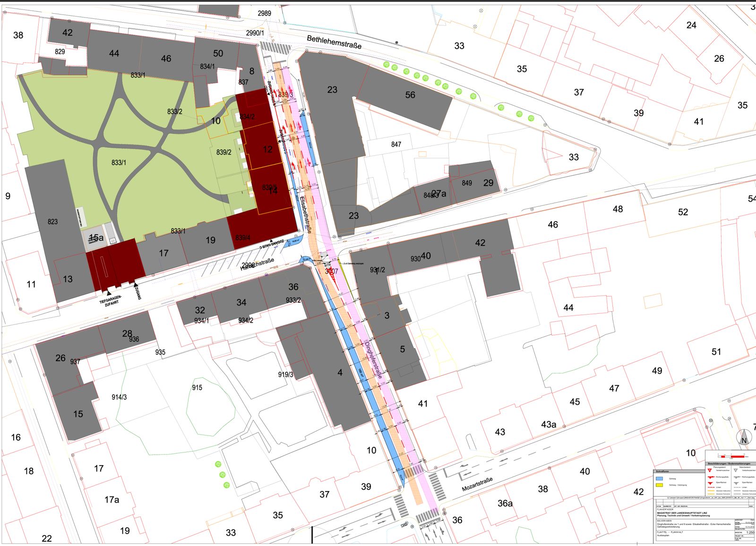The image size is (756, 546).
Task: Select the blue Gehweg legend swatch
Action: point(659,478)
